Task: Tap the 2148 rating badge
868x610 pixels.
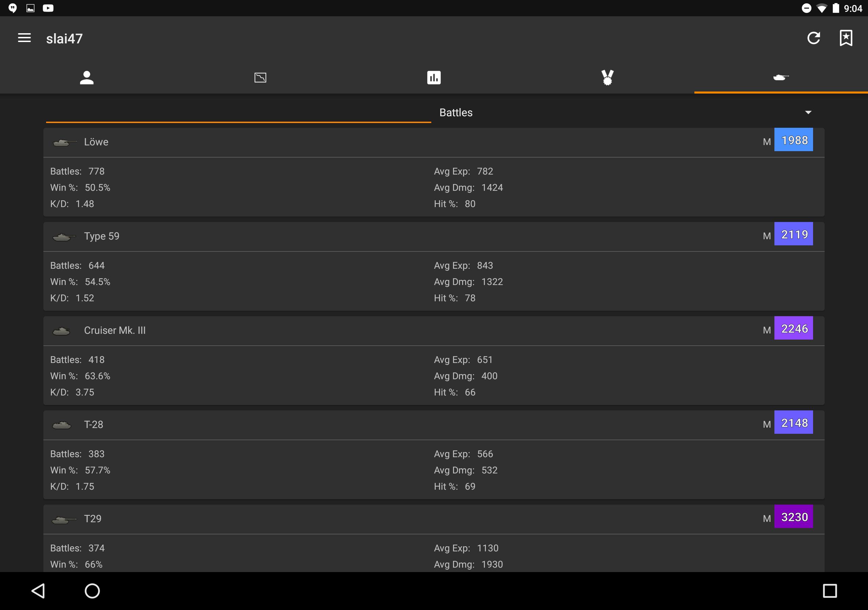Action: (793, 422)
